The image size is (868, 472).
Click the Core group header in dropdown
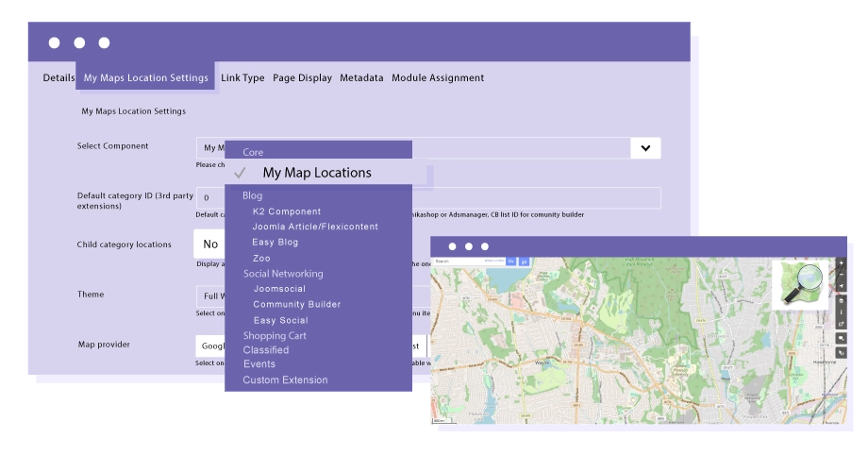253,152
